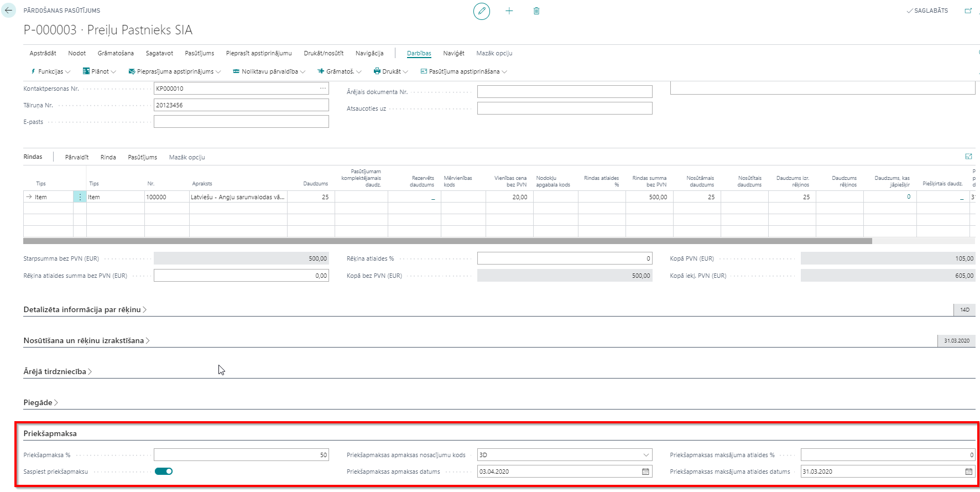Collapse Priekšapmaksa section header
980x492 pixels.
pyautogui.click(x=50, y=433)
